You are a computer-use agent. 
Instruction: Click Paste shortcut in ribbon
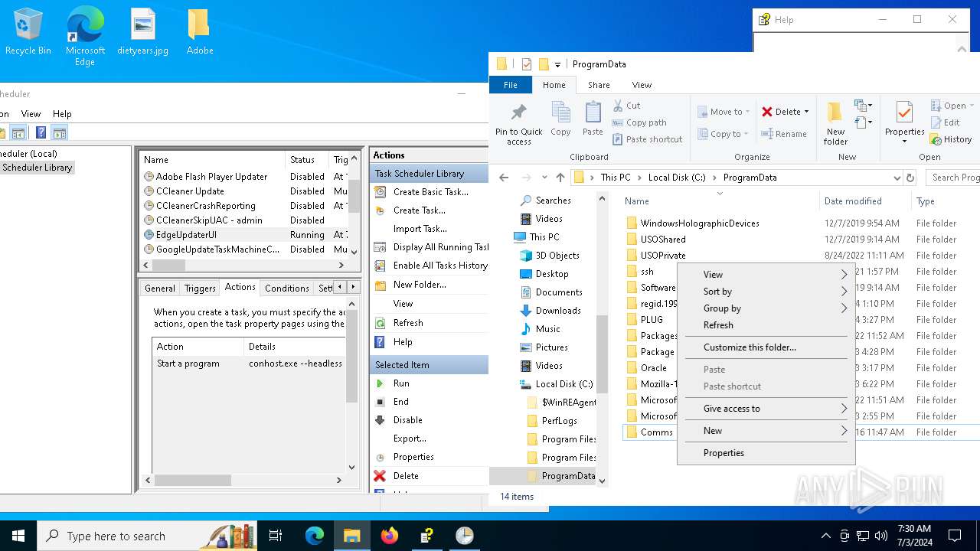coord(647,139)
